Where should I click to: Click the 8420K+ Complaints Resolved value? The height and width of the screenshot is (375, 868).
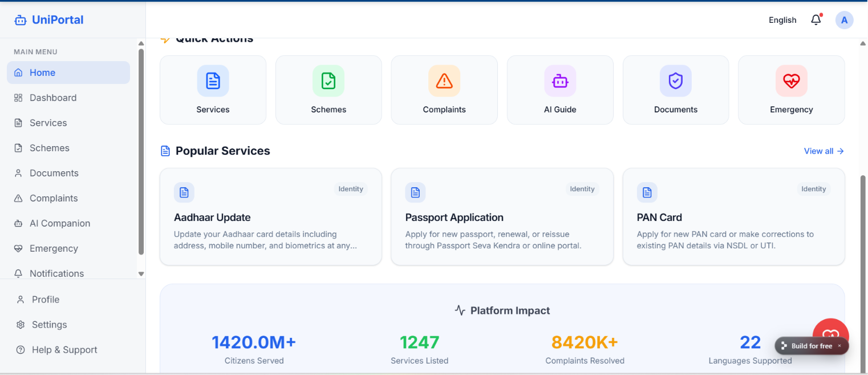click(x=585, y=342)
